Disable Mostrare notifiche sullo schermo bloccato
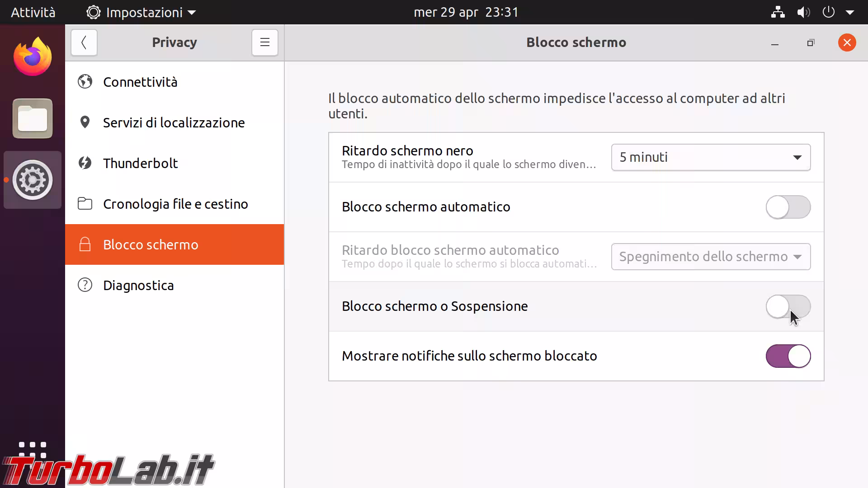Image resolution: width=868 pixels, height=488 pixels. point(788,356)
